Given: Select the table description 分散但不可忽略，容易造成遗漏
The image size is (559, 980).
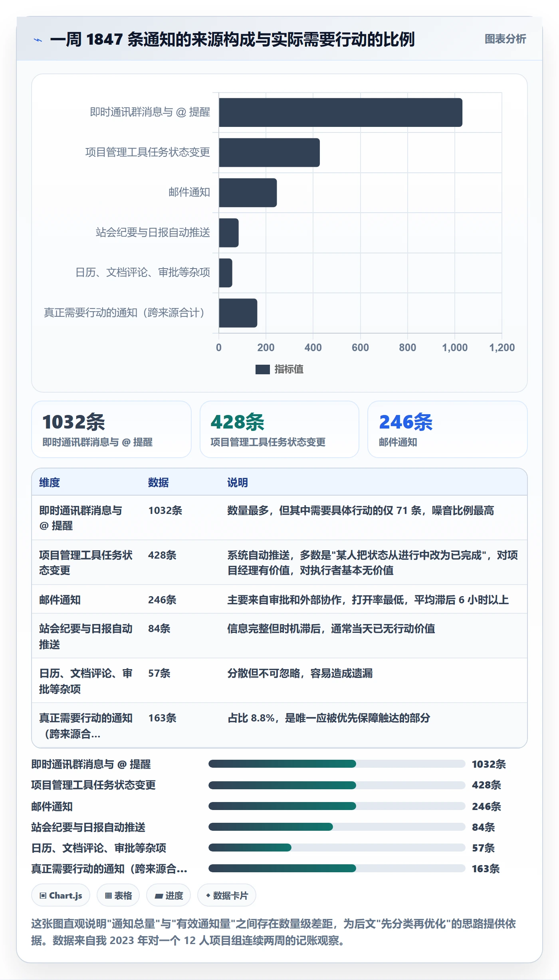Looking at the screenshot, I should (300, 673).
